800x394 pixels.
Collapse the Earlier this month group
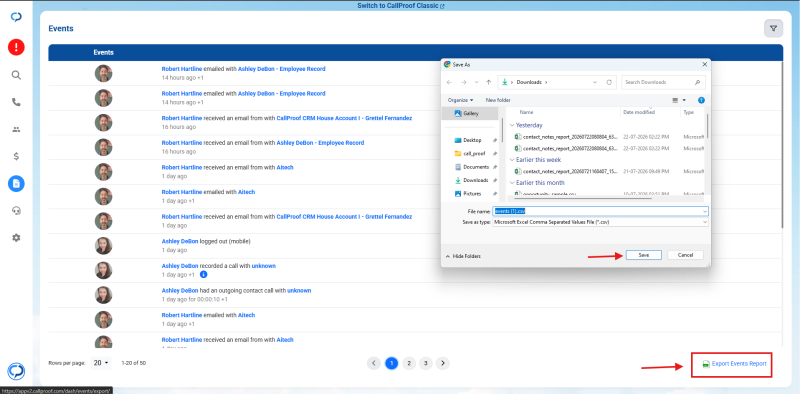tap(512, 183)
